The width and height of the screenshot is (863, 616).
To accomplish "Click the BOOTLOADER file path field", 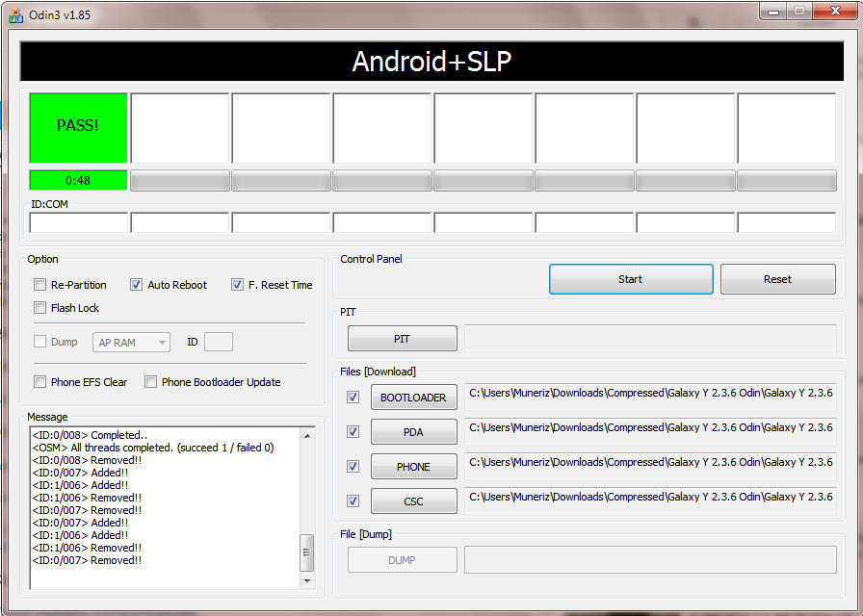I will [650, 397].
